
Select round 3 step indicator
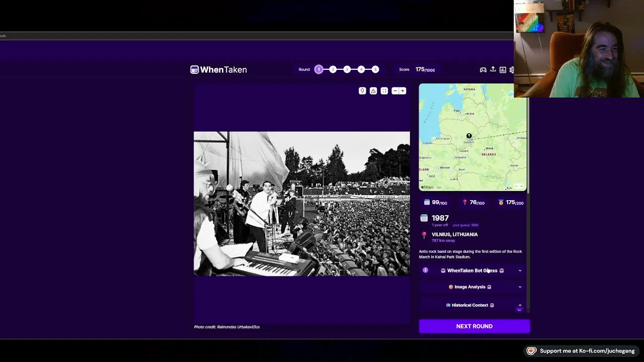[x=347, y=69]
